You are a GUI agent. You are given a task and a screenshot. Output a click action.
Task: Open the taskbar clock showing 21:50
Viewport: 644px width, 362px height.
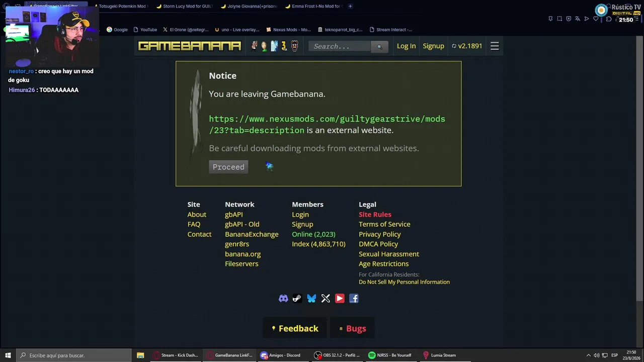click(631, 355)
